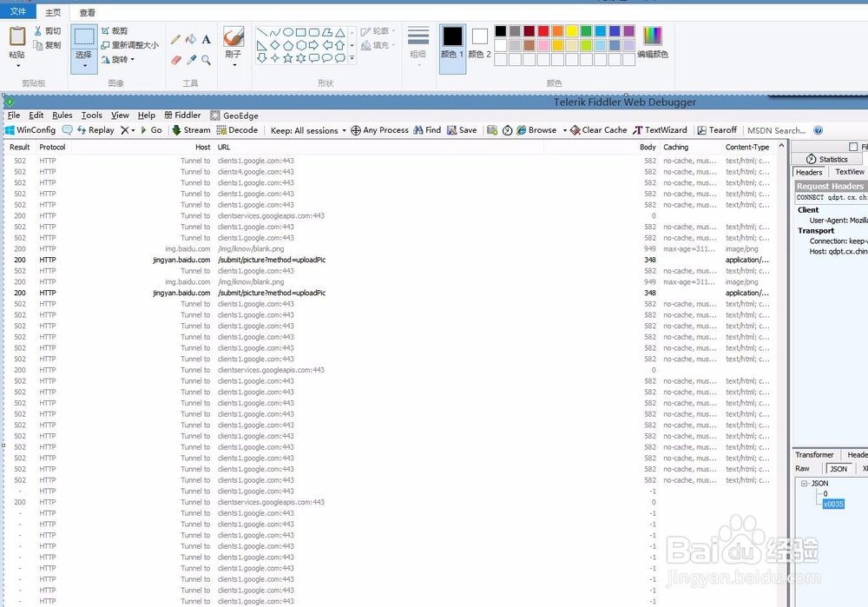Select the five-point star shape
The height and width of the screenshot is (607, 868).
pos(288,58)
